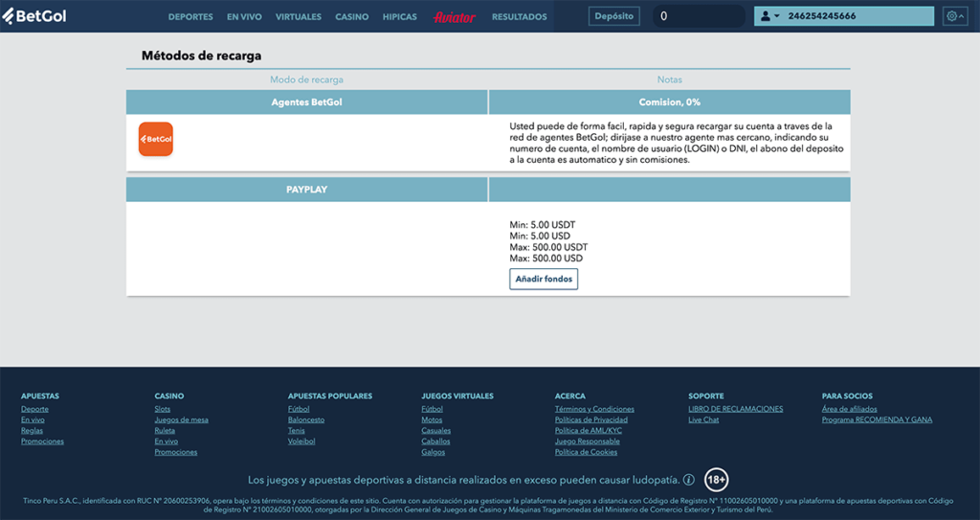Open the Política de Cookies link

pyautogui.click(x=586, y=452)
